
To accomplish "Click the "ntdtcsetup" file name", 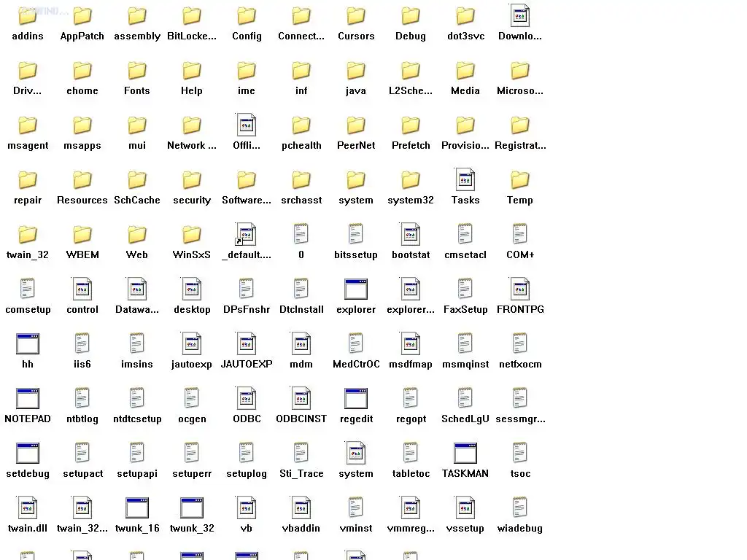I will coord(137,419).
